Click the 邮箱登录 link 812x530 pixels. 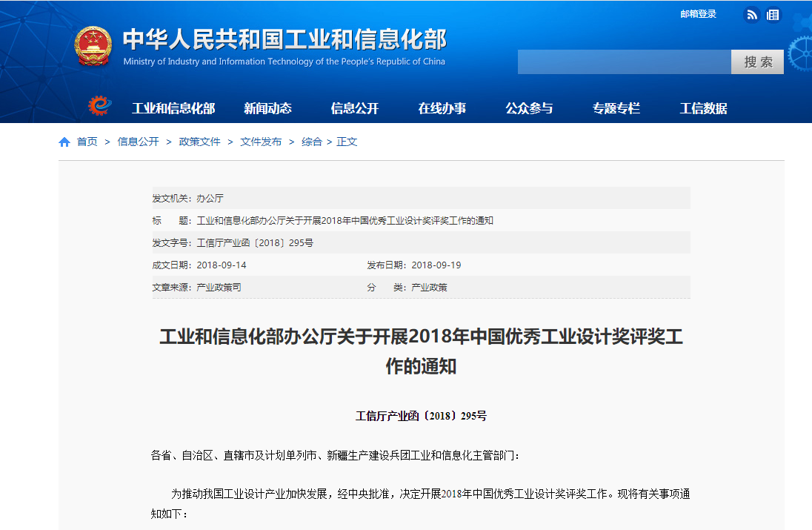tap(696, 13)
